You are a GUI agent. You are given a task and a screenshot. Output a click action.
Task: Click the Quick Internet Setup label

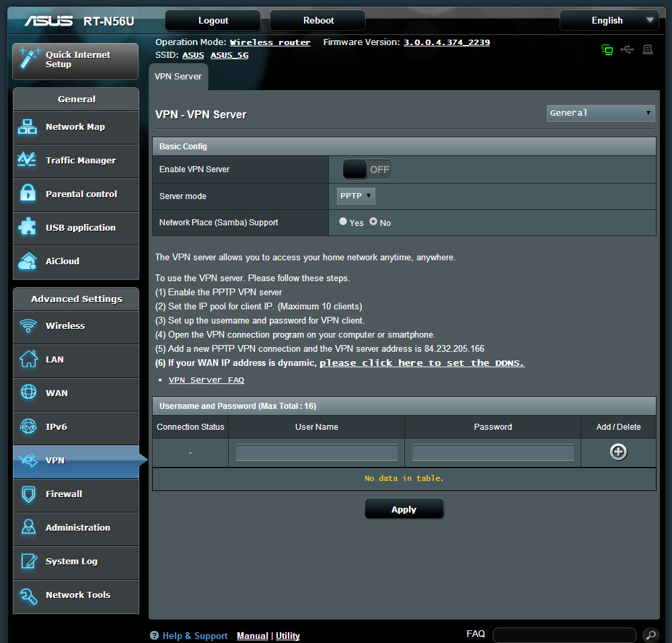(78, 60)
